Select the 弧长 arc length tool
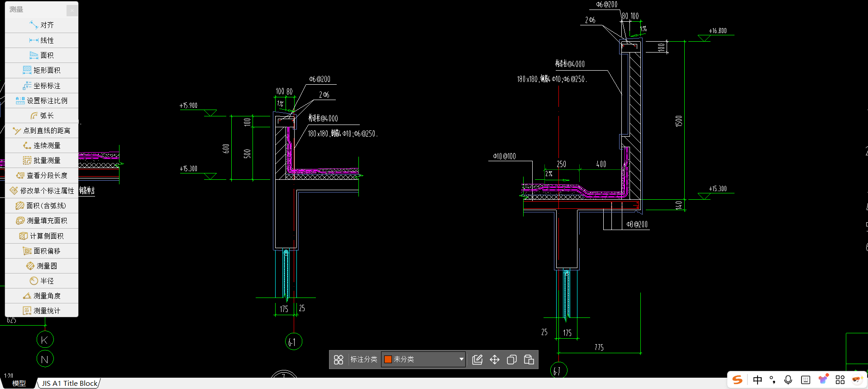 (x=42, y=115)
